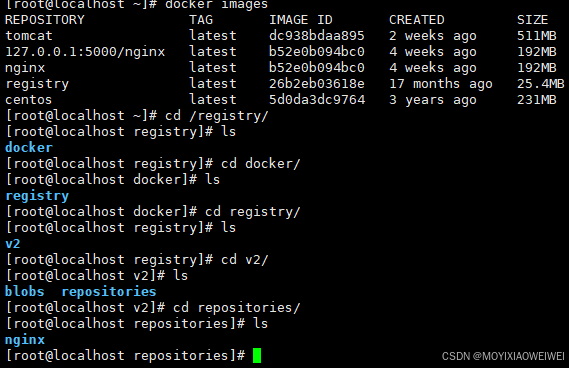The height and width of the screenshot is (368, 569).
Task: Click the cd /registry/ command text
Action: pos(217,116)
